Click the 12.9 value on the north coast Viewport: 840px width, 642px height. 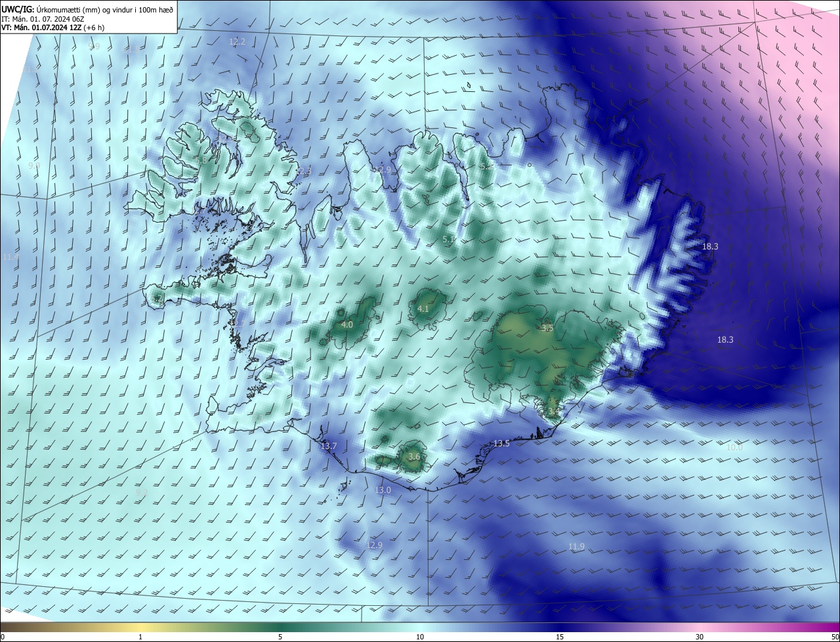(383, 169)
